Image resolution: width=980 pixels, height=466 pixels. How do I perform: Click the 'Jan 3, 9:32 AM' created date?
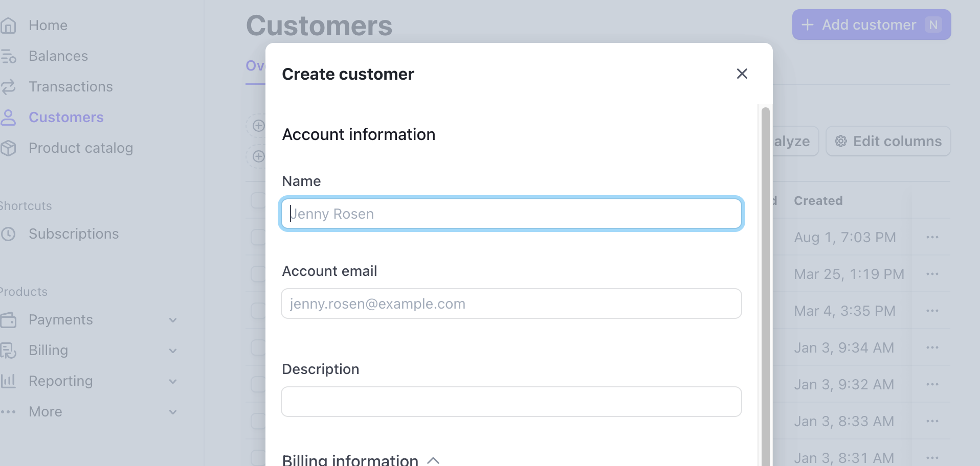[x=844, y=384]
